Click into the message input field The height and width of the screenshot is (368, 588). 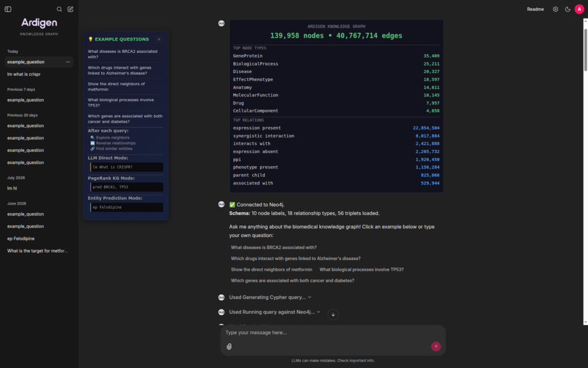tap(332, 333)
